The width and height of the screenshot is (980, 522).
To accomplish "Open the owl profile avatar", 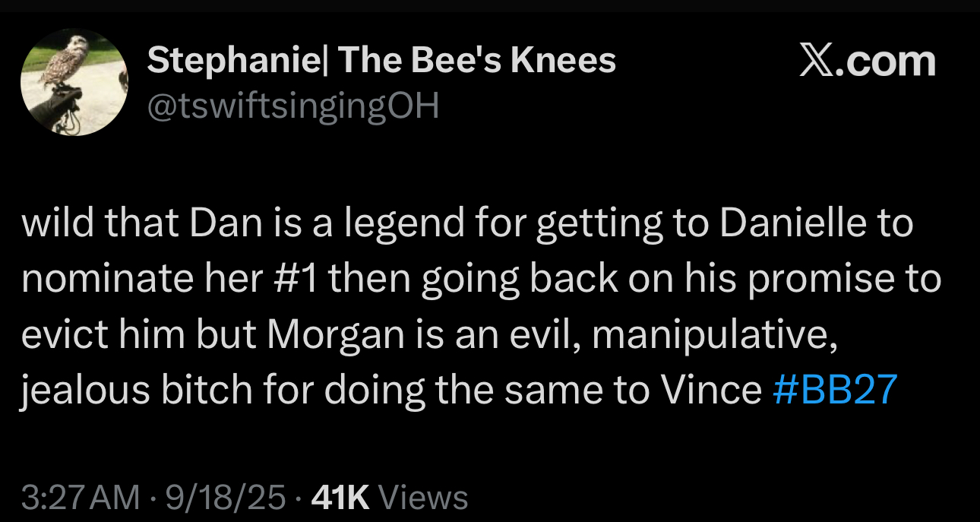I will coord(74,83).
